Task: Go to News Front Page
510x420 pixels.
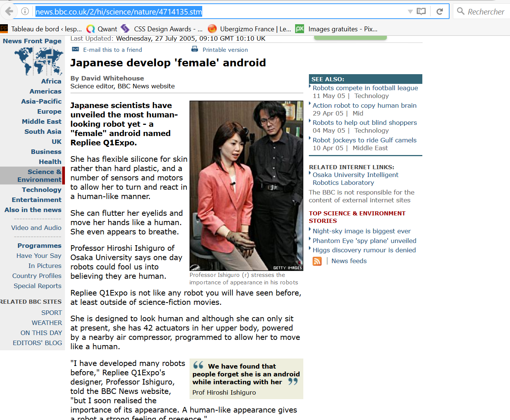Action: click(32, 41)
